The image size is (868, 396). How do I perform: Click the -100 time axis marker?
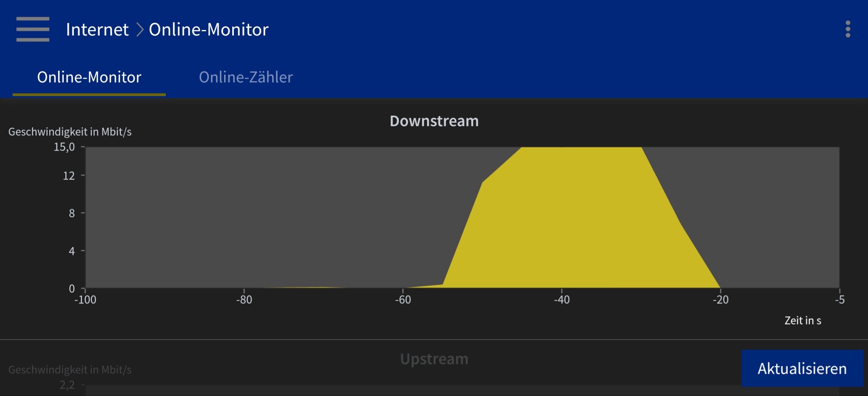(x=85, y=300)
